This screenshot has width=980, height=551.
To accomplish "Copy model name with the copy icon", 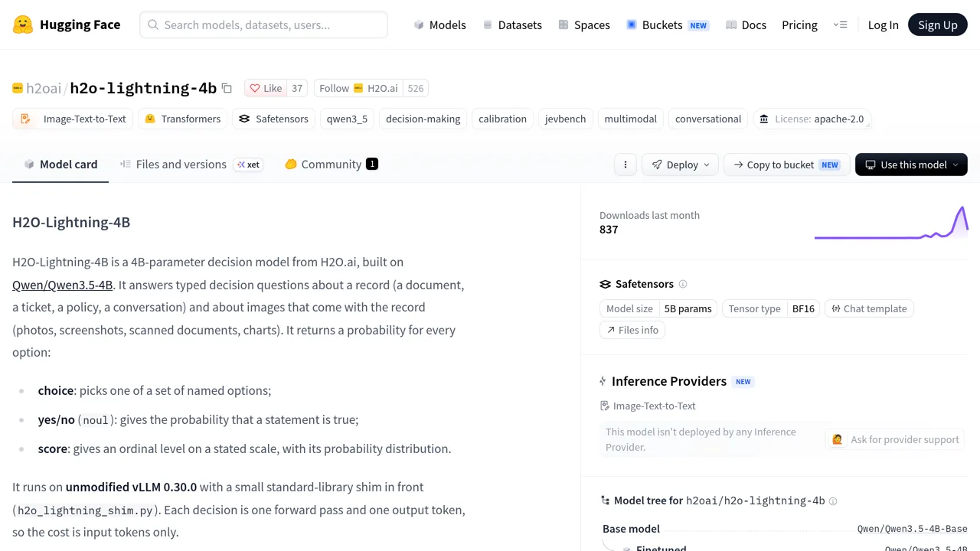I will (x=227, y=88).
